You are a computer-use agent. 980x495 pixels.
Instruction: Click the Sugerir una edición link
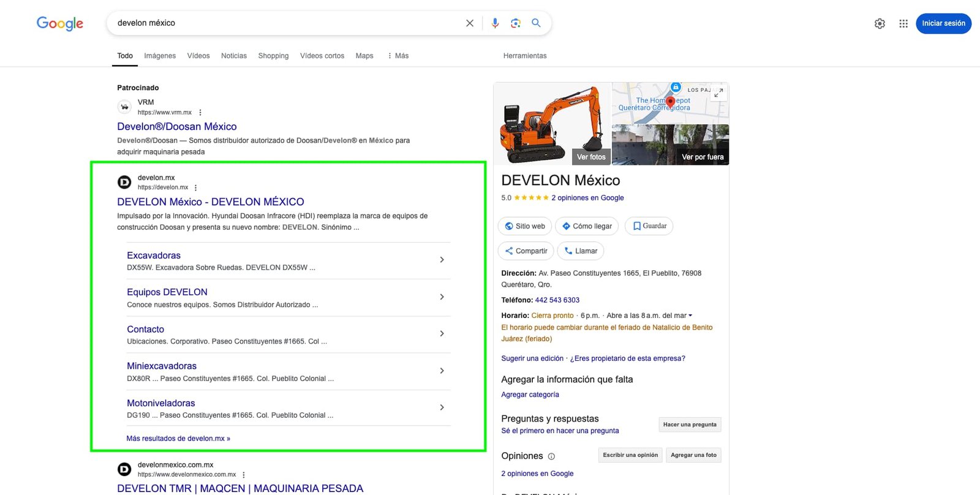pyautogui.click(x=532, y=358)
